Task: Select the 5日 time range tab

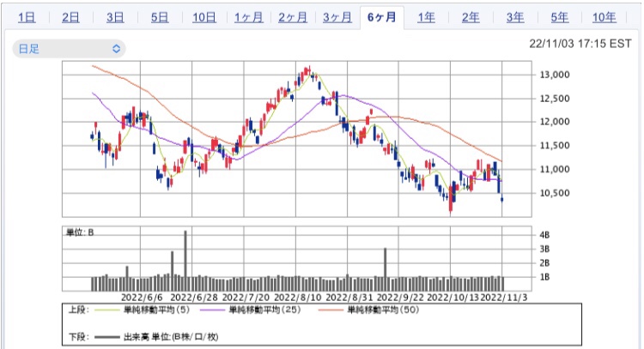Action: pyautogui.click(x=160, y=17)
